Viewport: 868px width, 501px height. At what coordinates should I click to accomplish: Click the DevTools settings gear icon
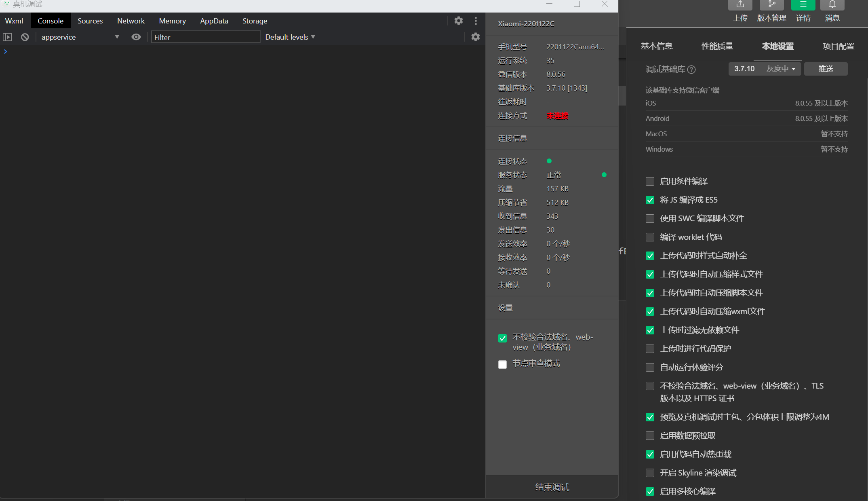(458, 21)
